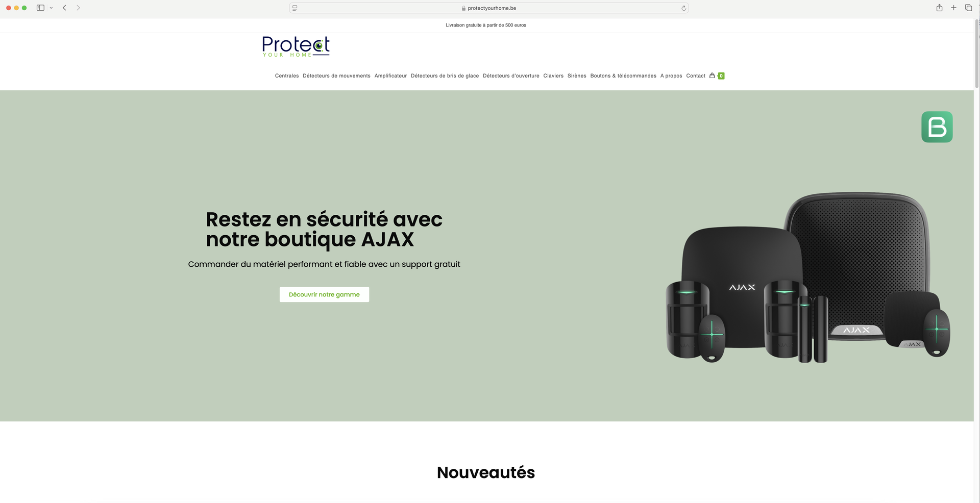Open Détecteurs de mouvements menu item
Image resolution: width=980 pixels, height=503 pixels.
[336, 76]
